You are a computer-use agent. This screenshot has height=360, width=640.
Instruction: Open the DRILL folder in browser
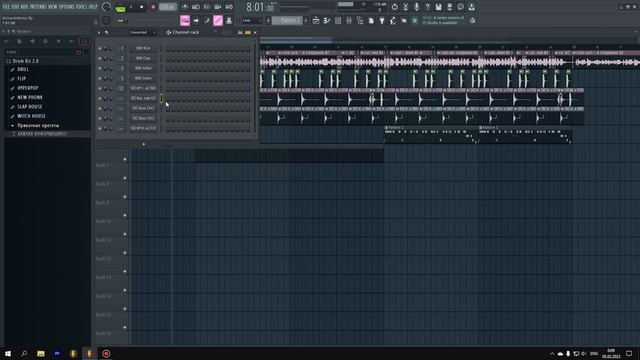point(23,69)
